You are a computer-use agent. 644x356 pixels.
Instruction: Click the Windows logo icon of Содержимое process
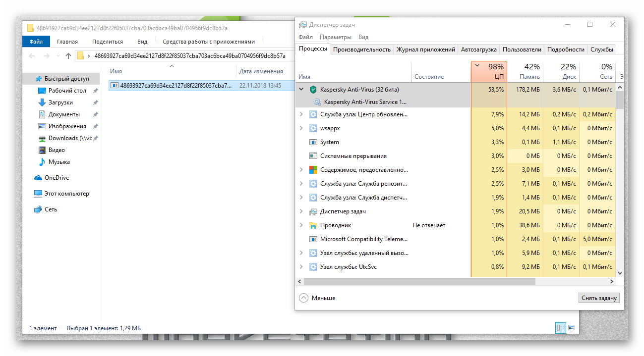(x=313, y=170)
